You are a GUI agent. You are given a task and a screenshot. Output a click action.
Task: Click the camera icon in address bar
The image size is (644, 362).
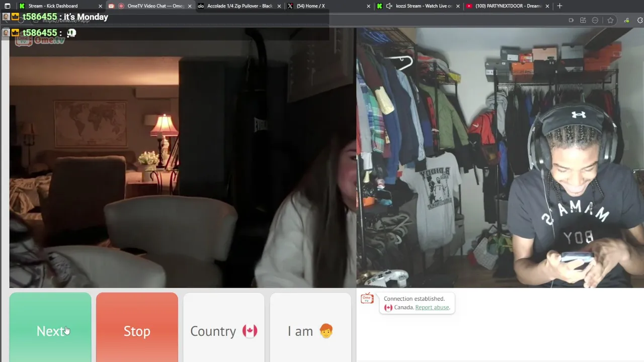pos(571,20)
